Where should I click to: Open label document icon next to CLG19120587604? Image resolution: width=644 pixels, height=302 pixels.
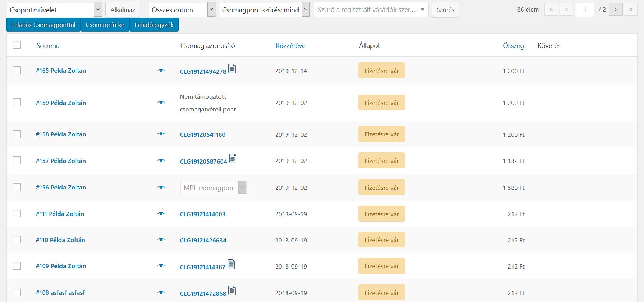[233, 158]
